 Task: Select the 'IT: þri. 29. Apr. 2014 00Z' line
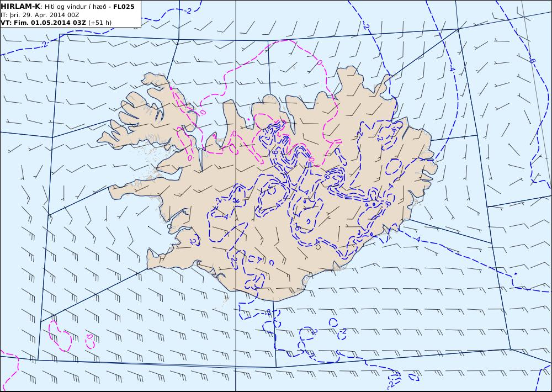tap(40, 15)
